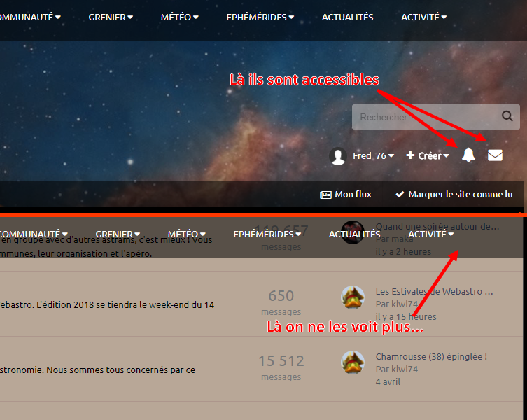
Task: Open the lower sticky EPHÉMÉRIDES menu
Action: click(267, 234)
